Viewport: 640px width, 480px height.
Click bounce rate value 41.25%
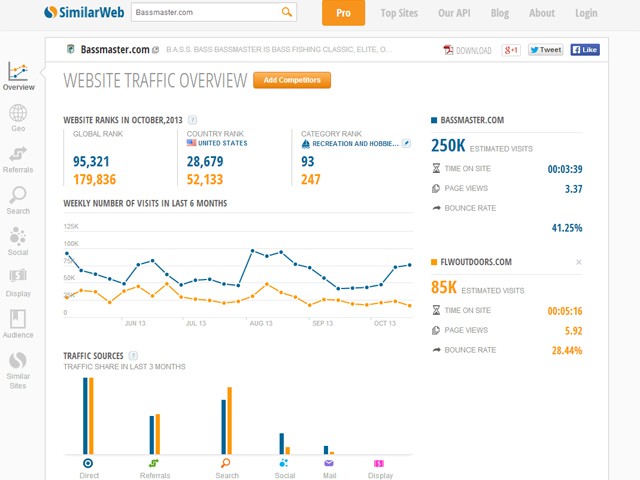click(567, 228)
